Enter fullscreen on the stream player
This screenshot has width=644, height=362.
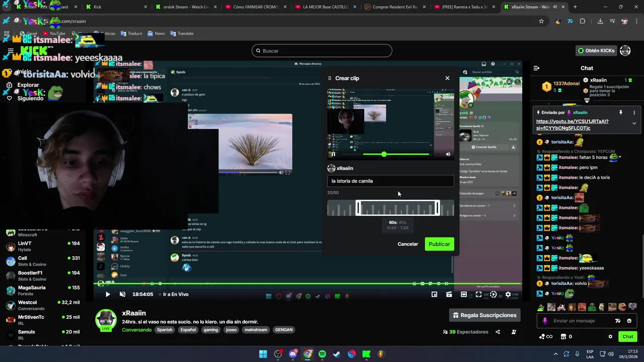pos(478,295)
